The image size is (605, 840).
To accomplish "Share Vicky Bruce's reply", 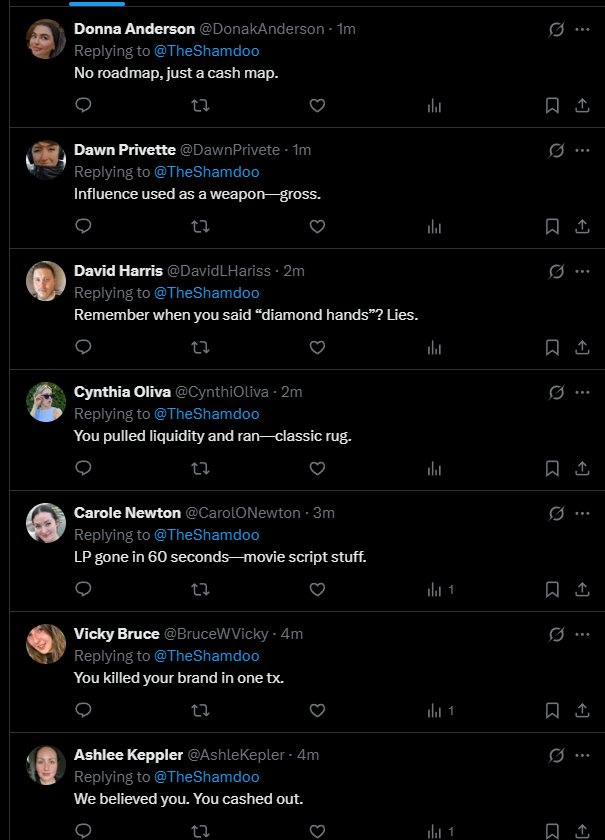I will (x=582, y=710).
